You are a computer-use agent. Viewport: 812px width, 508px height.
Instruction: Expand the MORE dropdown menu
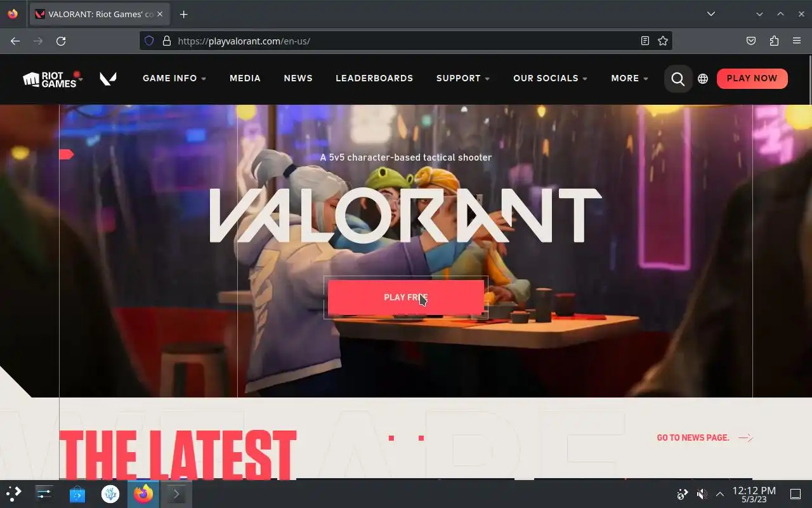coord(629,78)
